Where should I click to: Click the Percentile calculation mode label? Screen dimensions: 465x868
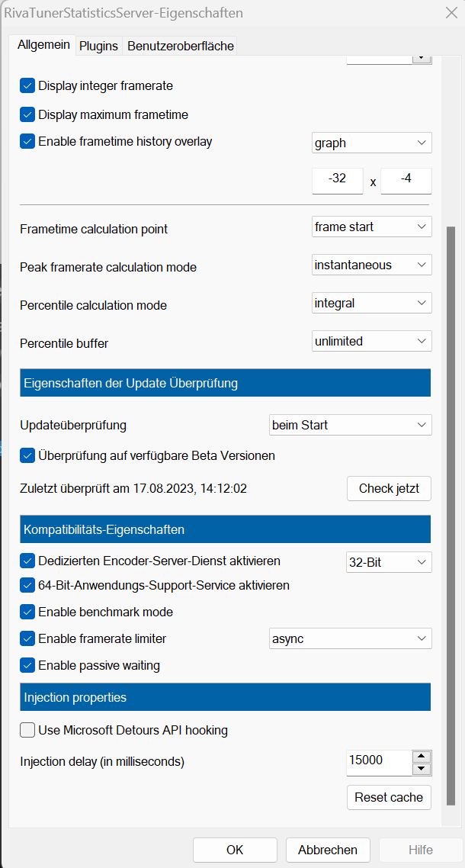pos(93,306)
